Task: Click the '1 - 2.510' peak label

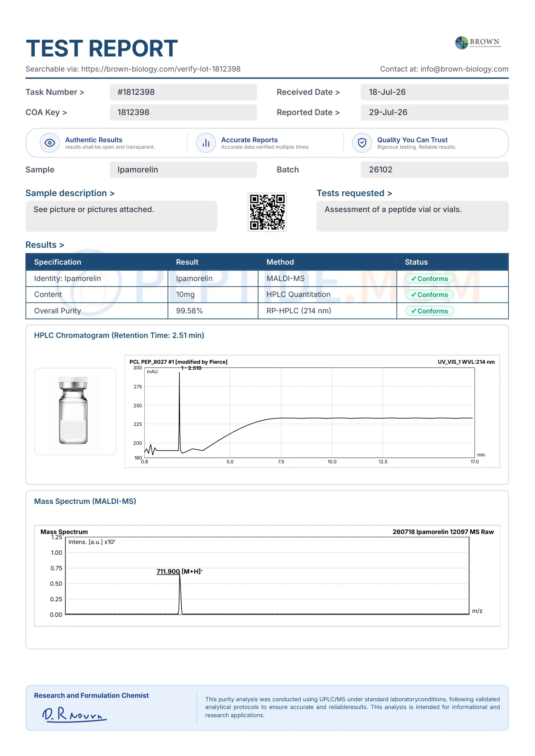Action: tap(191, 368)
